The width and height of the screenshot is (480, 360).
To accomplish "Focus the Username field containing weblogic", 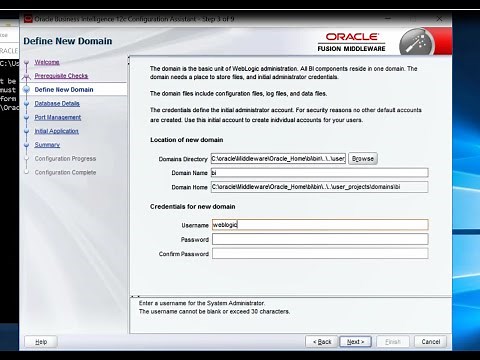I will click(x=320, y=225).
